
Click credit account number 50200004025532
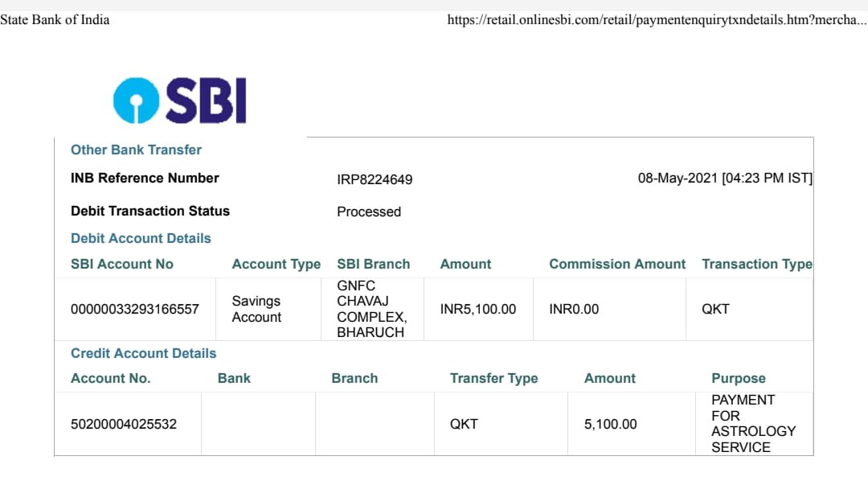coord(124,425)
